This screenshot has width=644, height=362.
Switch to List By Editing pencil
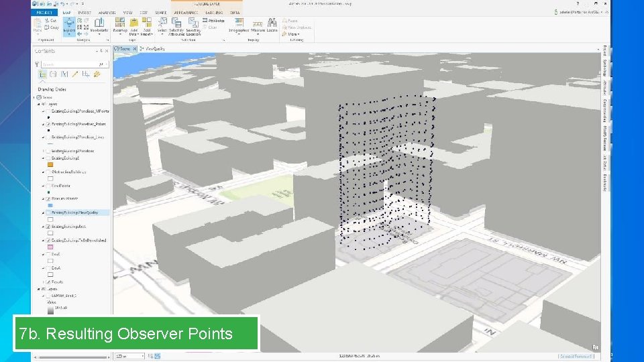coord(74,74)
